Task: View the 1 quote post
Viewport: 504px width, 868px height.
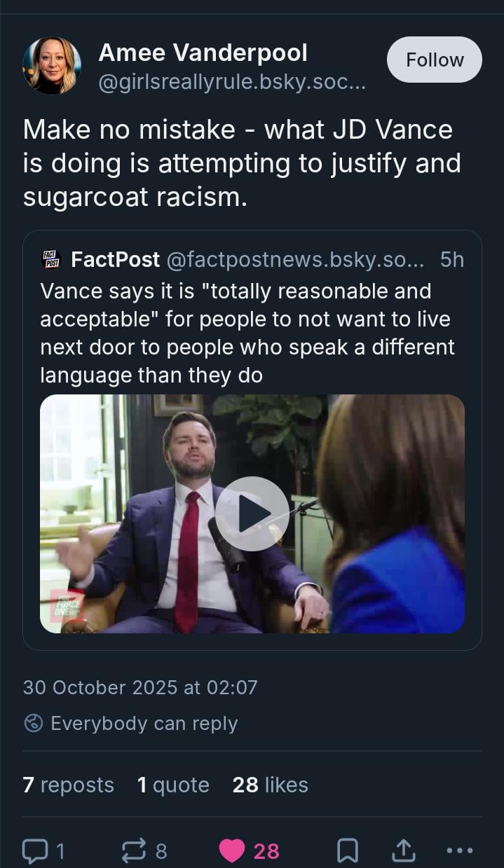Action: 173,785
